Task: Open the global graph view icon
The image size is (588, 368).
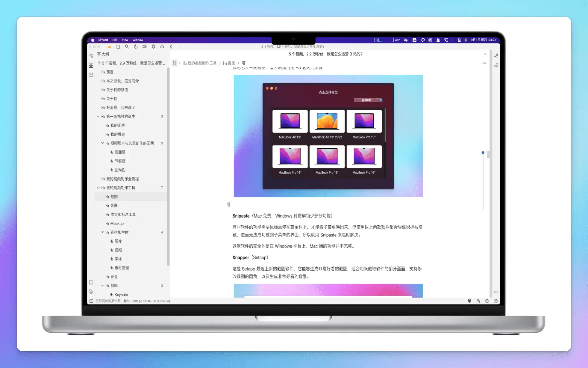Action: [496, 56]
